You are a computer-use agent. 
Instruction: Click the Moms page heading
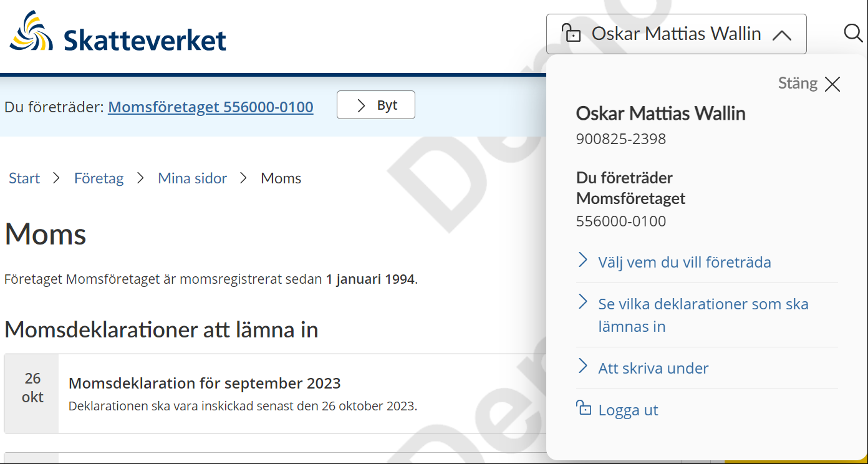tap(46, 234)
